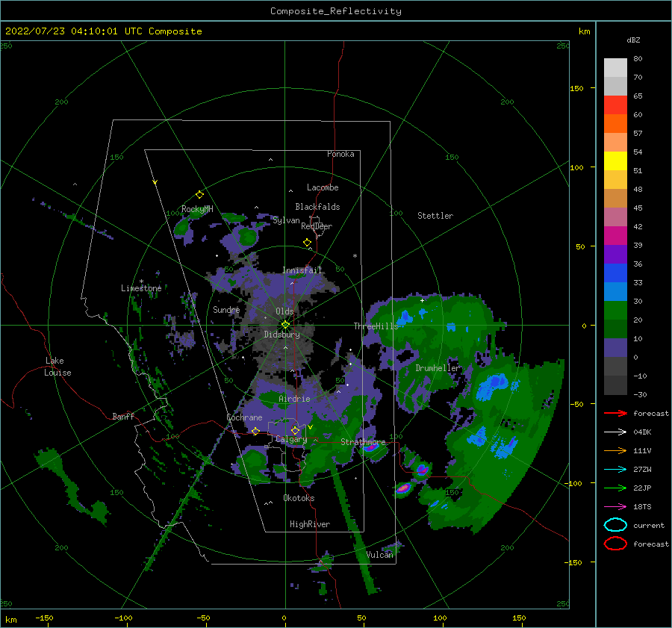The image size is (672, 628).
Task: Click the cyan current ellipse icon
Action: tap(615, 525)
